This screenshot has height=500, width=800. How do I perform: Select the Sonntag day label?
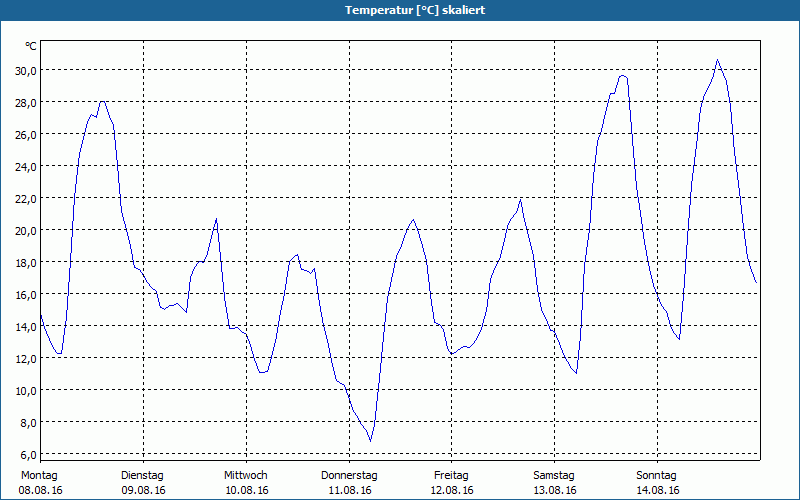point(656,476)
